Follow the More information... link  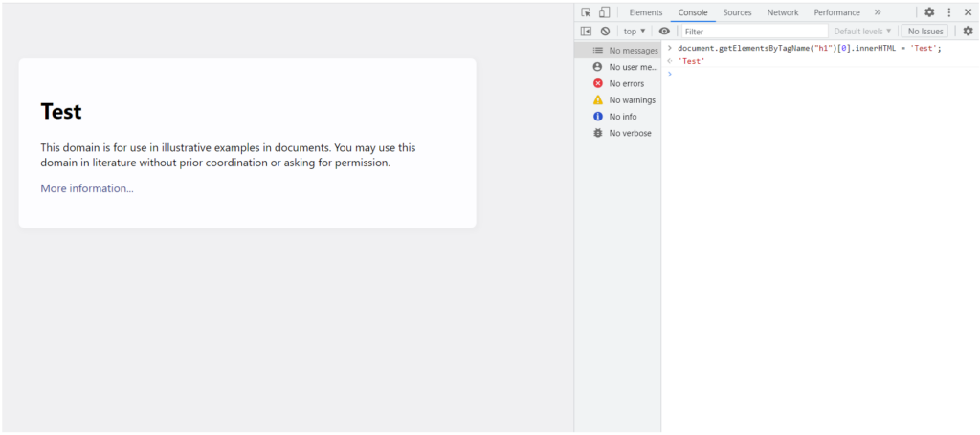coord(87,188)
